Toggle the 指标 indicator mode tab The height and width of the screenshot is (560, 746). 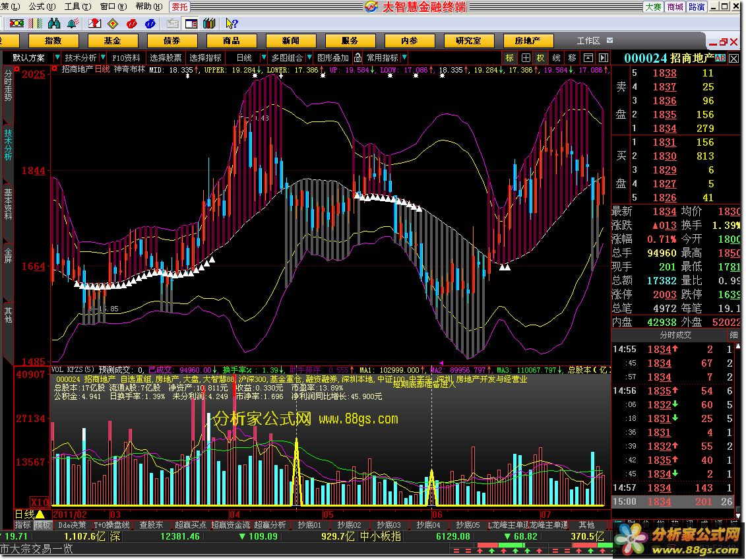click(22, 525)
